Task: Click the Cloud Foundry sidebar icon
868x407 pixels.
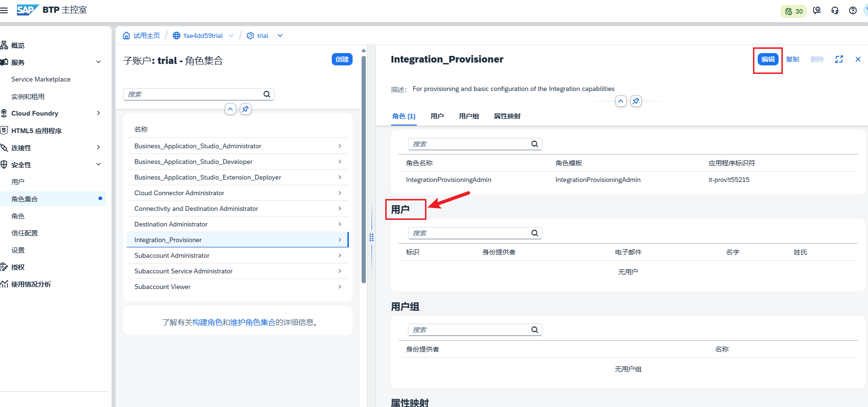Action: pyautogui.click(x=4, y=113)
